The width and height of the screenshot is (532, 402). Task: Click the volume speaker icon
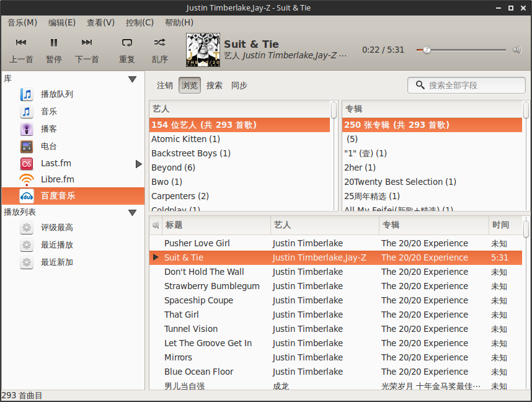[516, 50]
